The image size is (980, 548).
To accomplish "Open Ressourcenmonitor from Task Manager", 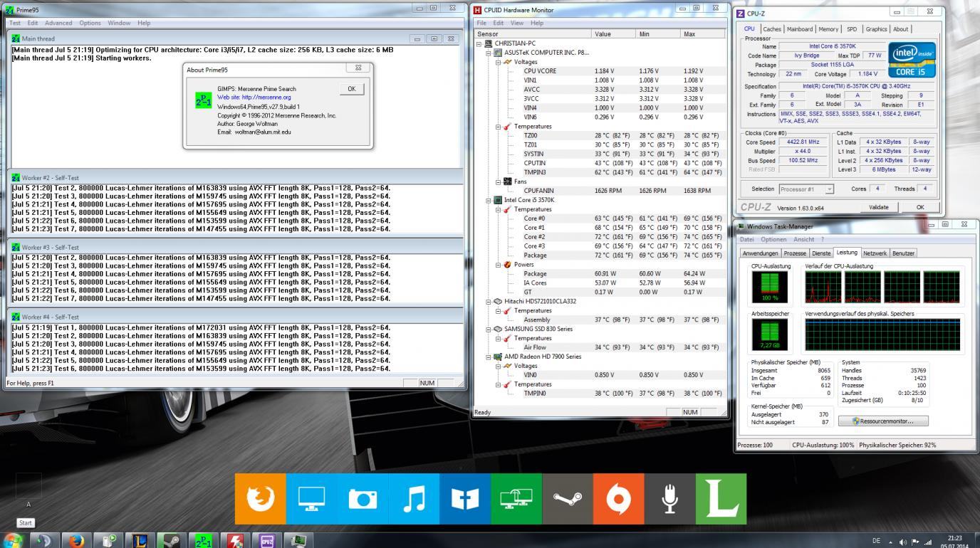I will 882,421.
